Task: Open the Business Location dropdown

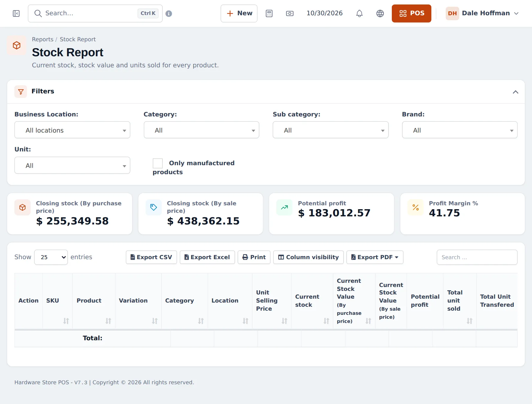Action: (x=72, y=130)
